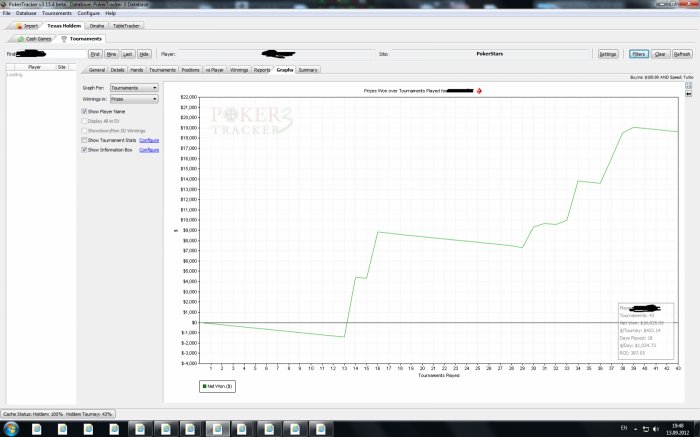700x437 pixels.
Task: Toggle Show Information Box checkbox
Action: pyautogui.click(x=84, y=150)
